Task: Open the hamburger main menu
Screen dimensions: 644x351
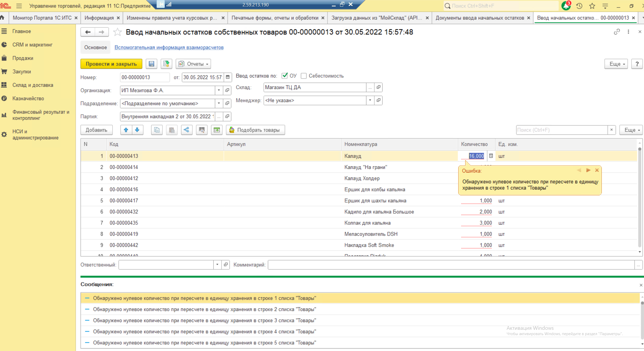Action: click(19, 6)
